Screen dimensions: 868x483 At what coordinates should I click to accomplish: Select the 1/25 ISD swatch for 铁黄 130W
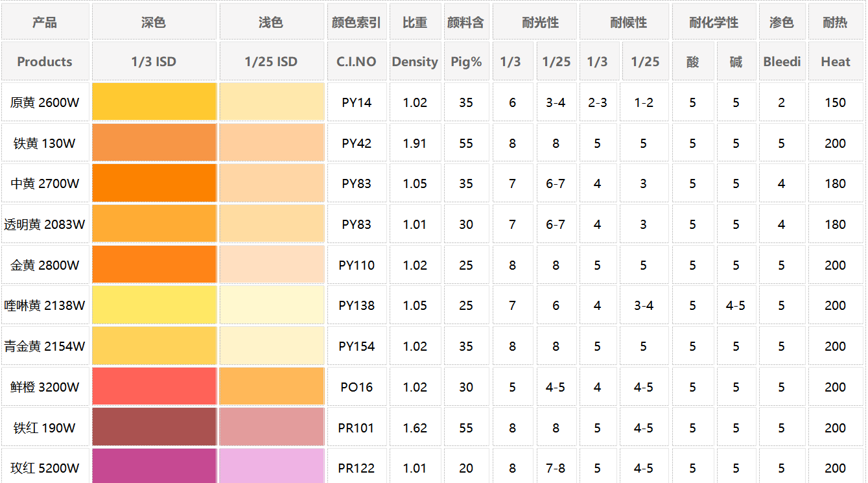coord(272,143)
